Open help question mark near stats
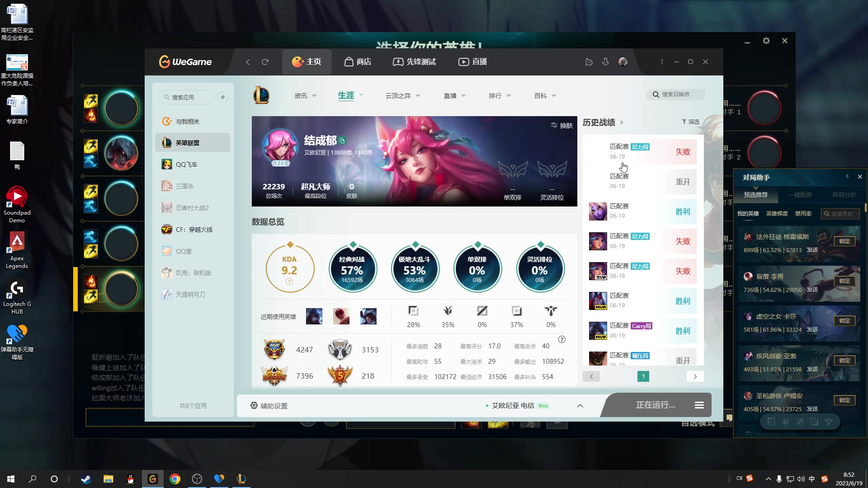 (561, 339)
